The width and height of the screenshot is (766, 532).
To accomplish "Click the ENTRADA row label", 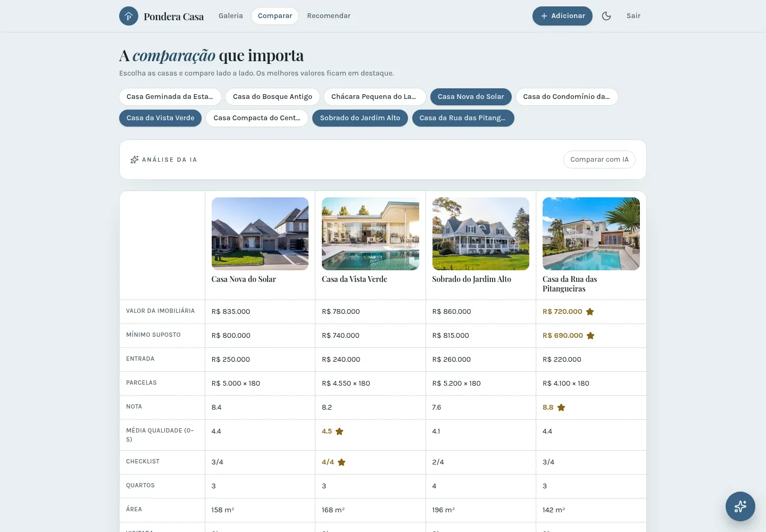I will coord(140,359).
